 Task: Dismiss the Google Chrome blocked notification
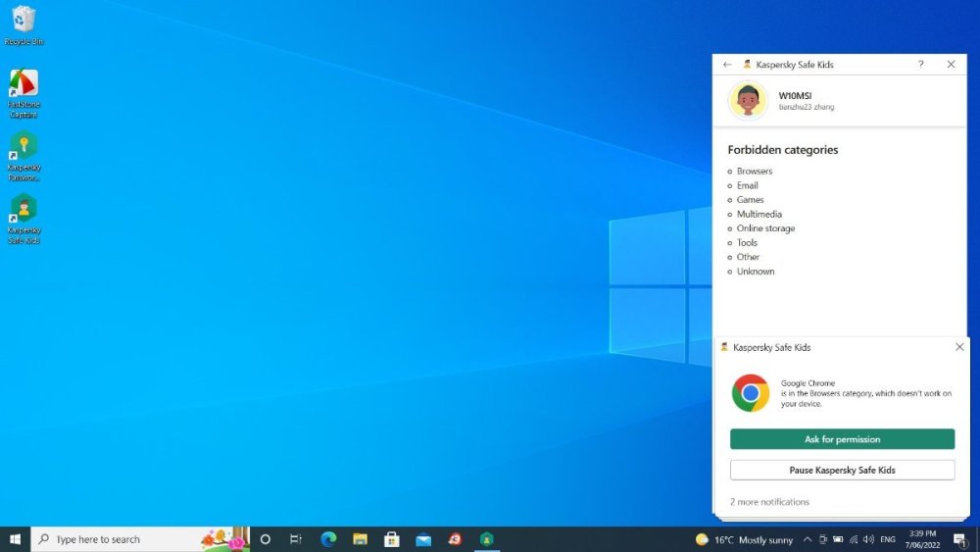(959, 347)
